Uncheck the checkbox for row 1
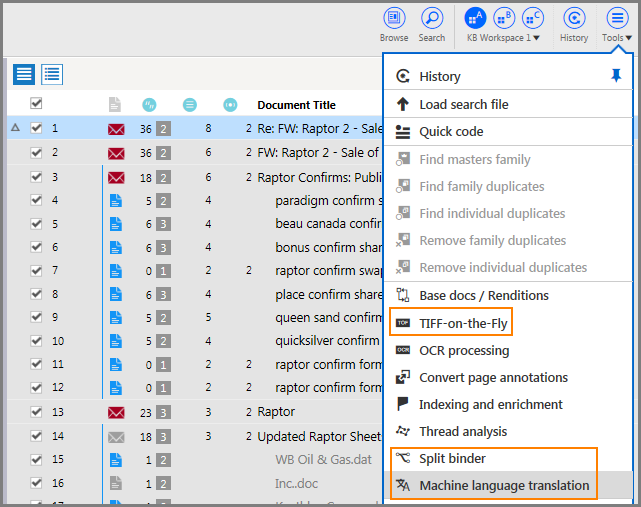 [36, 128]
